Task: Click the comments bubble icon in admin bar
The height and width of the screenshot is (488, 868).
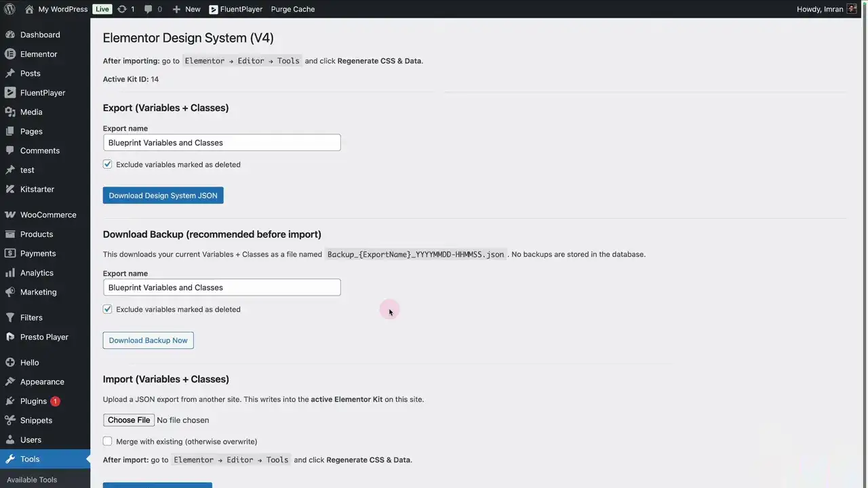Action: click(x=146, y=9)
